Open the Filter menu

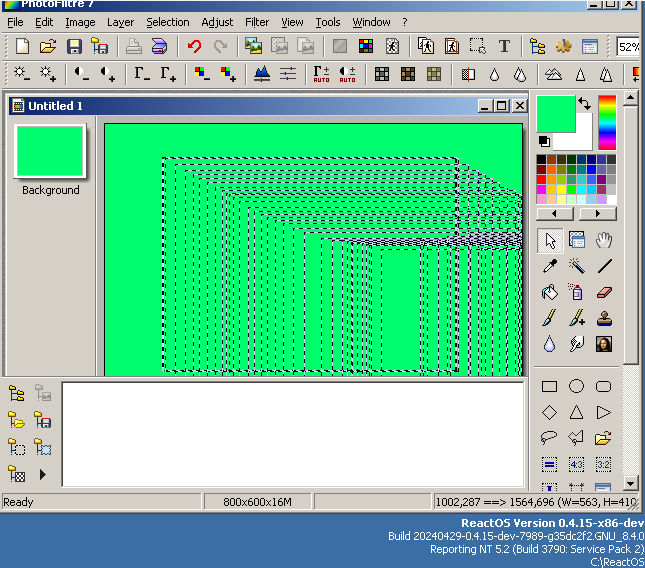257,22
